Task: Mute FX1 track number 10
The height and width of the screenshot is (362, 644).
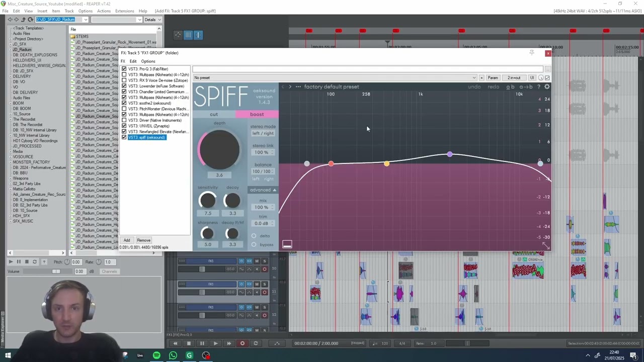Action: click(x=257, y=261)
